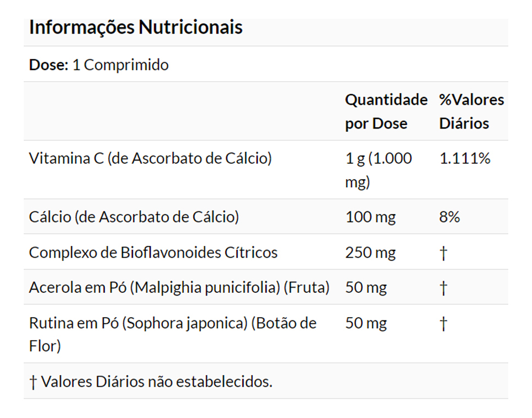Click the 1.111% daily value

coord(465,159)
